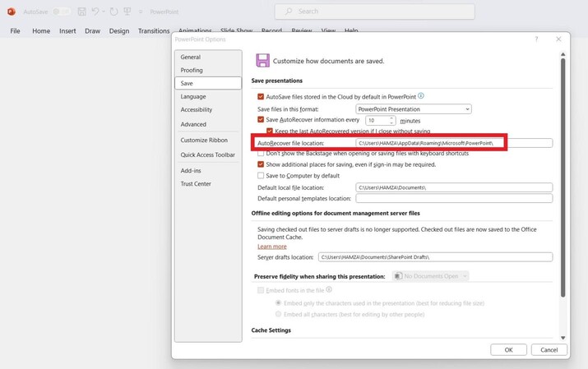Enable Save to Computer by default
The height and width of the screenshot is (369, 588).
(261, 176)
